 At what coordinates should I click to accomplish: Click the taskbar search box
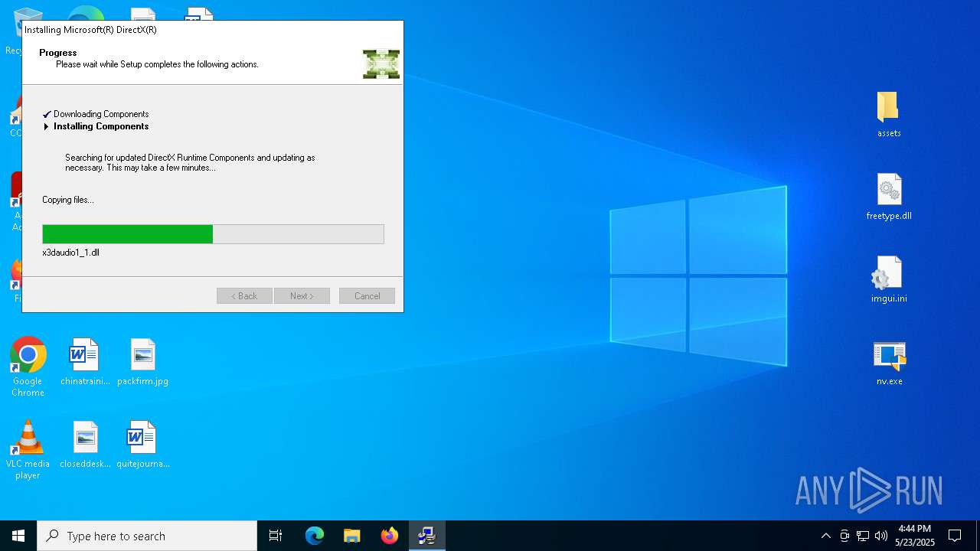point(147,536)
